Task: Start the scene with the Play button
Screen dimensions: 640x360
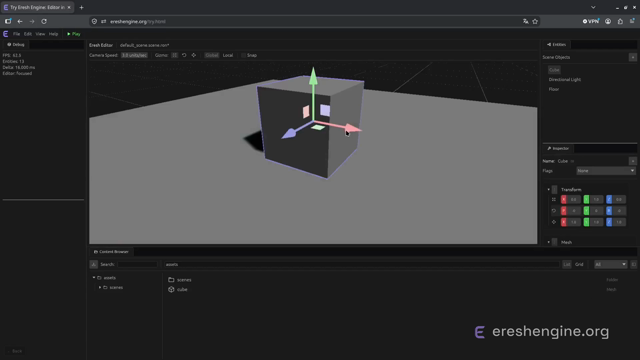Action: 74,34
